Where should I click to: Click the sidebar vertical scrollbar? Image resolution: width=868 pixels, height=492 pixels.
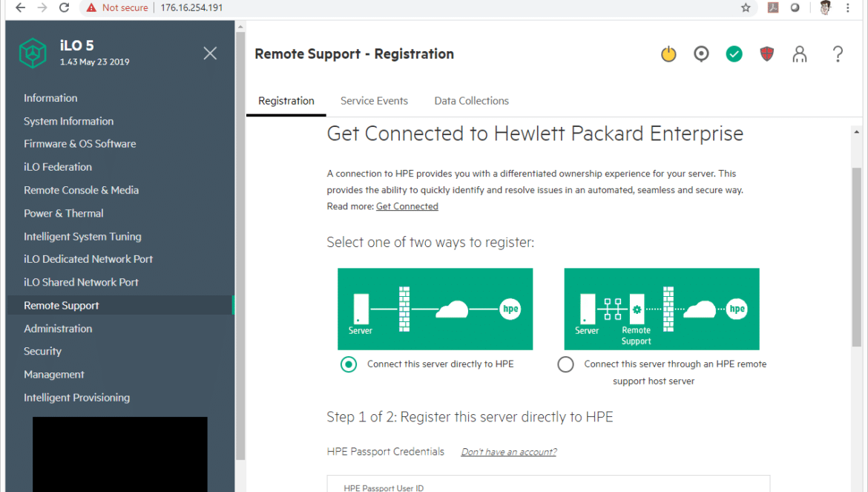click(x=240, y=246)
